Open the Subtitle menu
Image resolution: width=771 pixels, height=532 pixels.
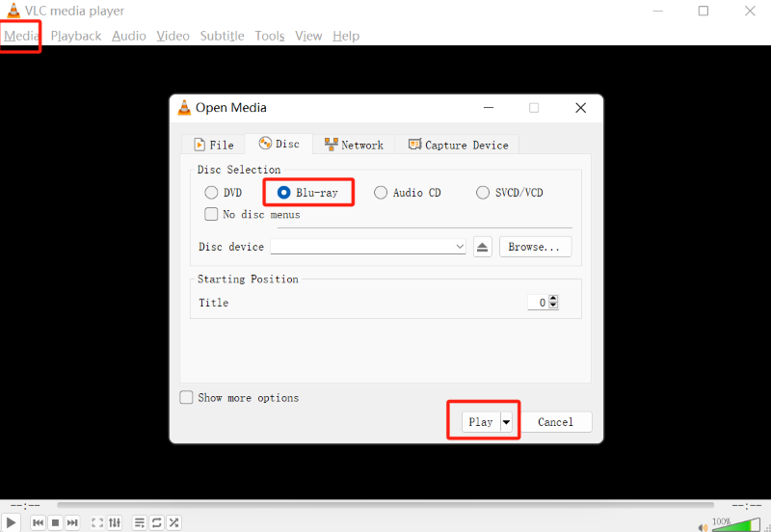[222, 36]
